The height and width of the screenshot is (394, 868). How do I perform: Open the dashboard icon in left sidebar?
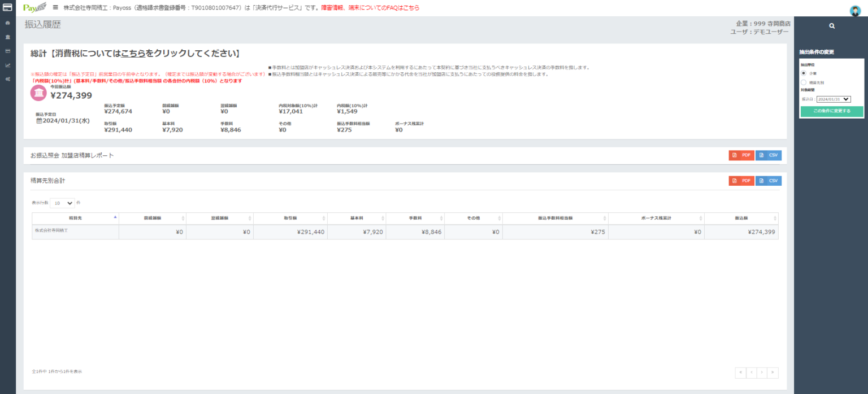tap(7, 23)
